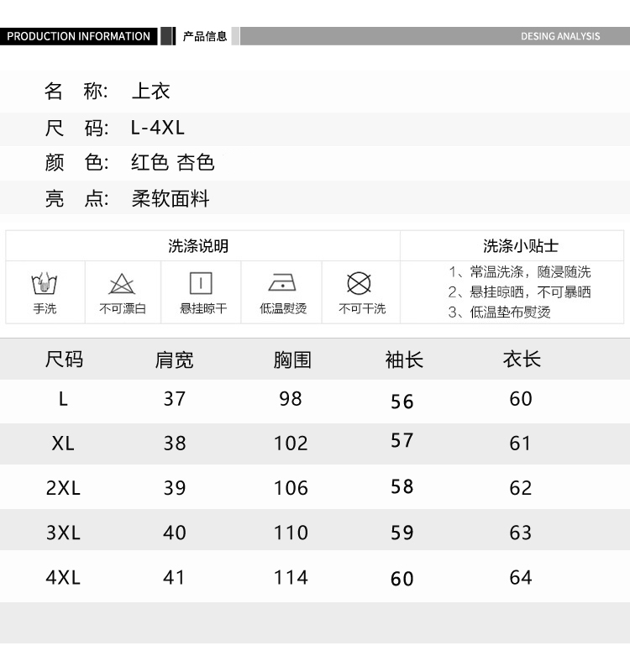This screenshot has width=630, height=672.
Task: Click the 尺码 column header in size table
Action: pos(64,360)
